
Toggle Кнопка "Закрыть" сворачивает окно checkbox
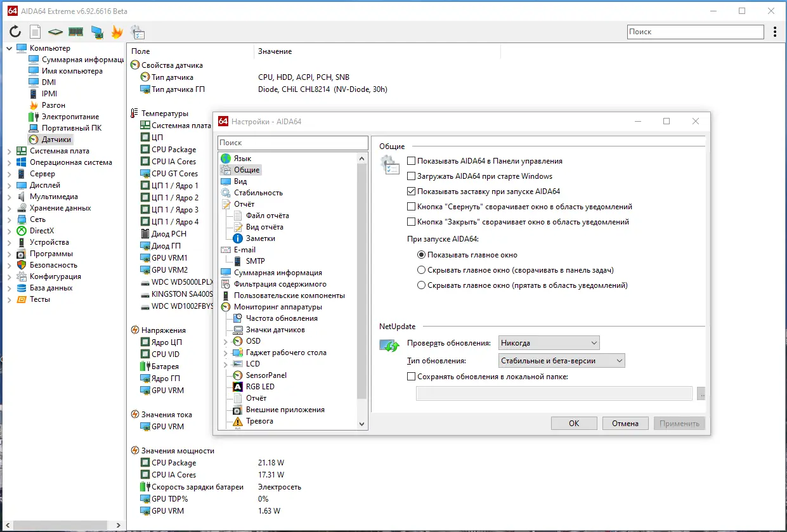412,222
